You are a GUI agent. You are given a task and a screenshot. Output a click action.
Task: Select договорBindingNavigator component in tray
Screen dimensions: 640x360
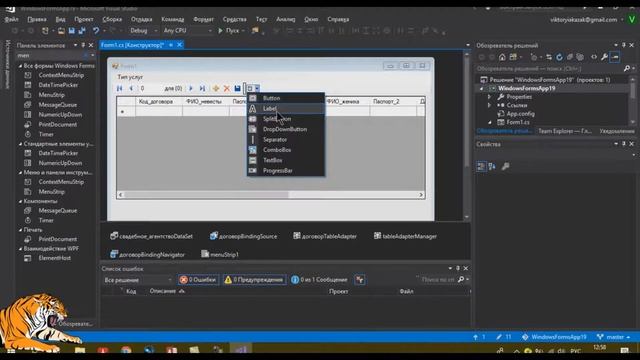tap(147, 254)
